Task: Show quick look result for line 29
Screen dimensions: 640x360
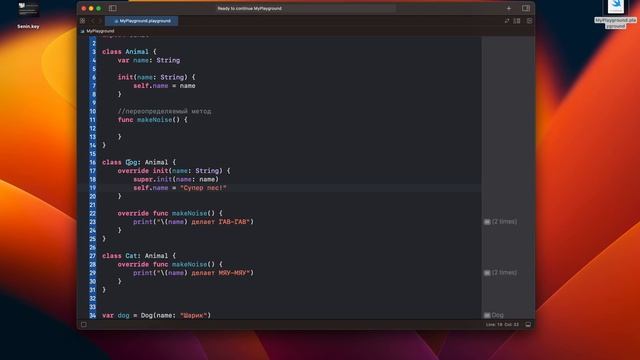Action: coord(487,273)
